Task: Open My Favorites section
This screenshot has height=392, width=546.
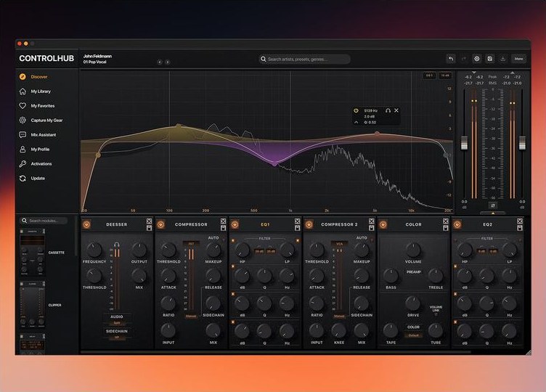Action: coord(37,106)
